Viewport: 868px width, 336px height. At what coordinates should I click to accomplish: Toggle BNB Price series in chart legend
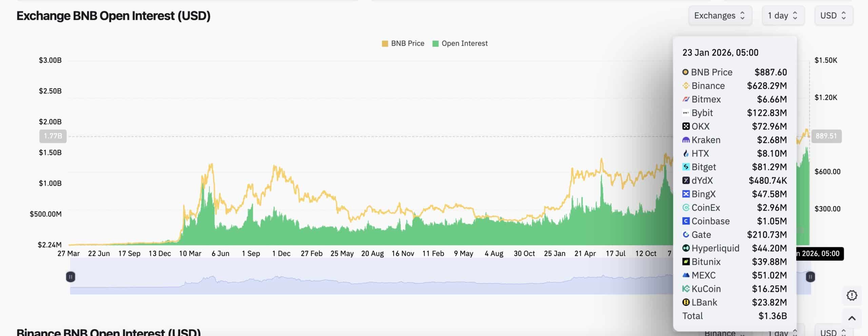(403, 43)
